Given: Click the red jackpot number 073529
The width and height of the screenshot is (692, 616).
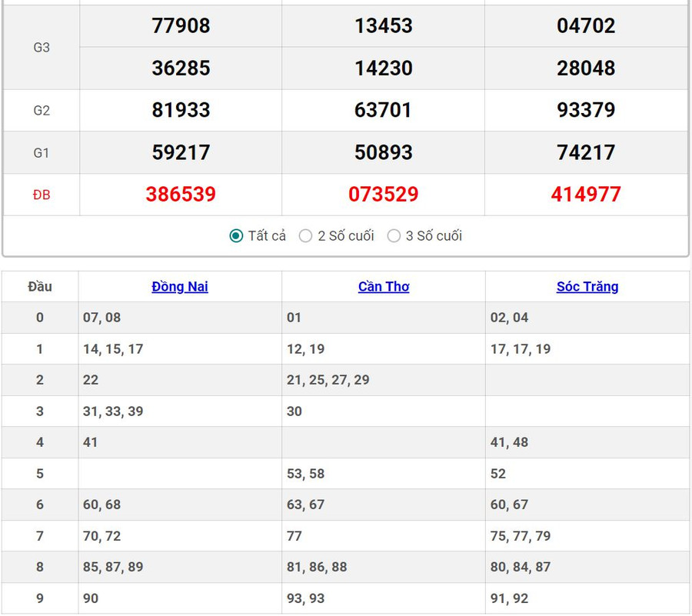Looking at the screenshot, I should pos(384,195).
